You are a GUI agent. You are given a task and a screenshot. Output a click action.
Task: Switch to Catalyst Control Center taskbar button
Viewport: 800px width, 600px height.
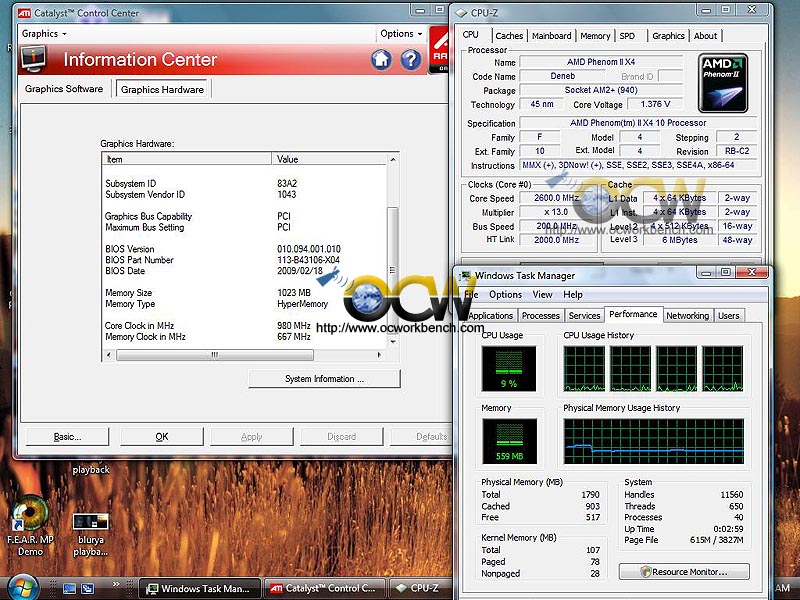coord(324,589)
